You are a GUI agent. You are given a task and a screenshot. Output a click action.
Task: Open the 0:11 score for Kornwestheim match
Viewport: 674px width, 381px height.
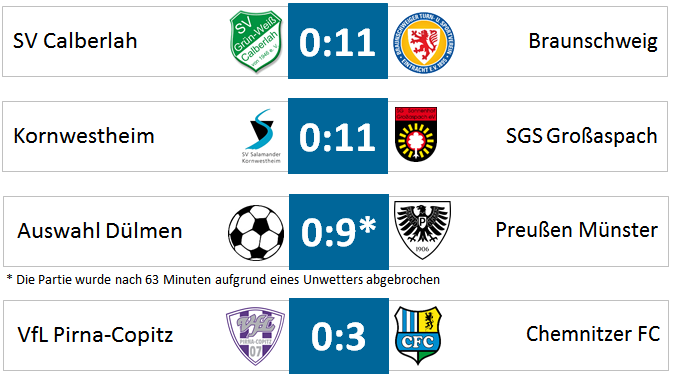pos(338,136)
